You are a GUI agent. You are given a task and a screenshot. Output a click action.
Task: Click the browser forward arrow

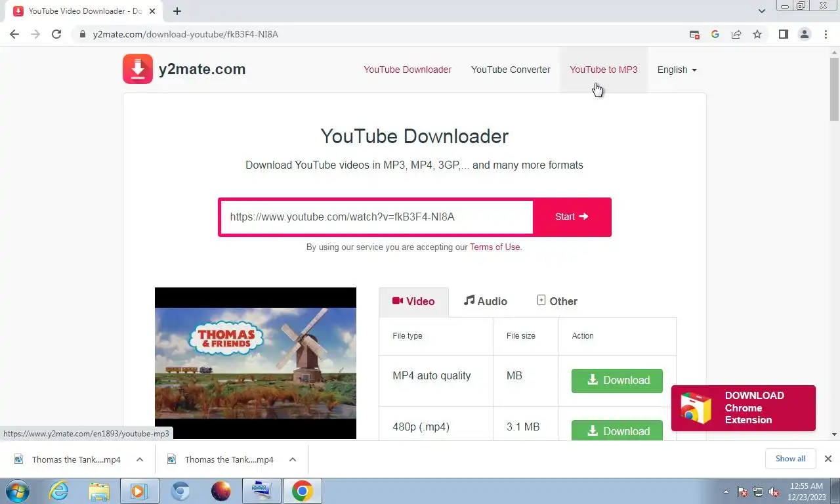(x=35, y=34)
